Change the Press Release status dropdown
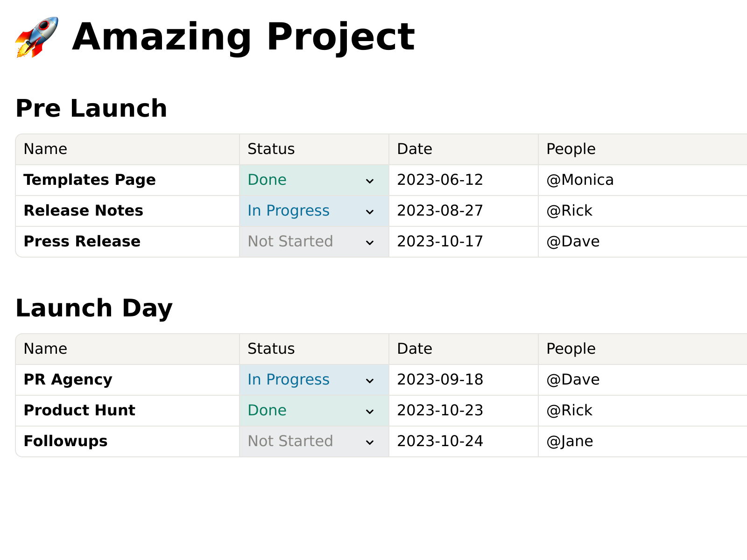The height and width of the screenshot is (560, 747). (314, 242)
